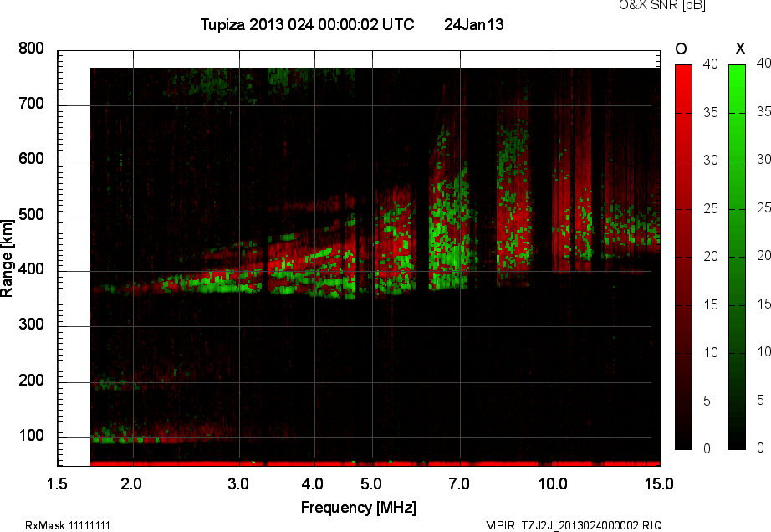Click the 200 range tick label
Screen dimensions: 771x532
click(32, 380)
